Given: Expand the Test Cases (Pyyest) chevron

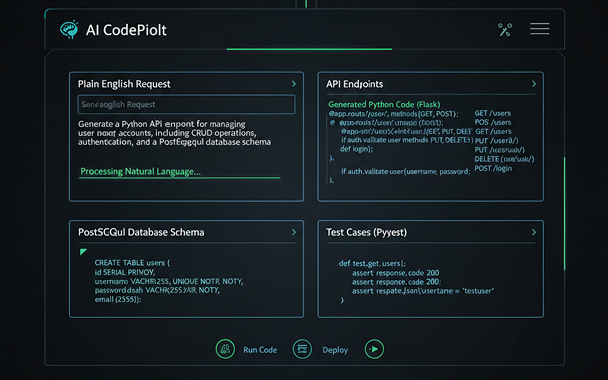Looking at the screenshot, I should point(534,232).
